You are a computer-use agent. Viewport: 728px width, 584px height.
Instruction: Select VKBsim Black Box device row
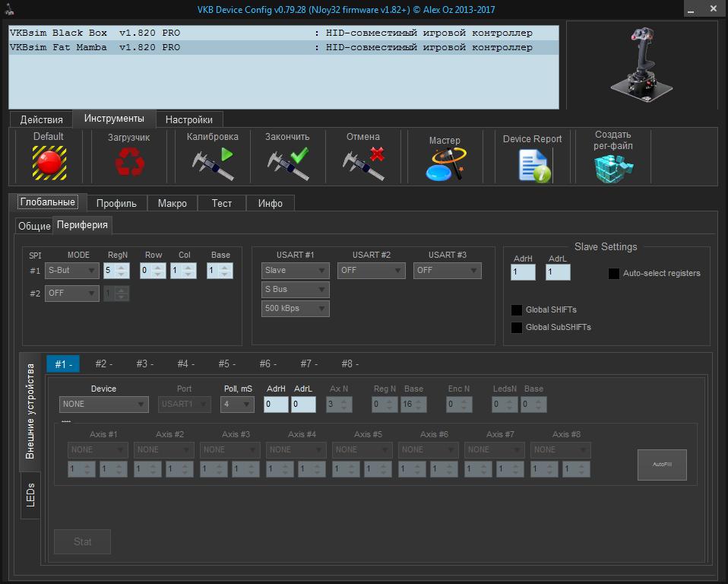tap(283, 33)
